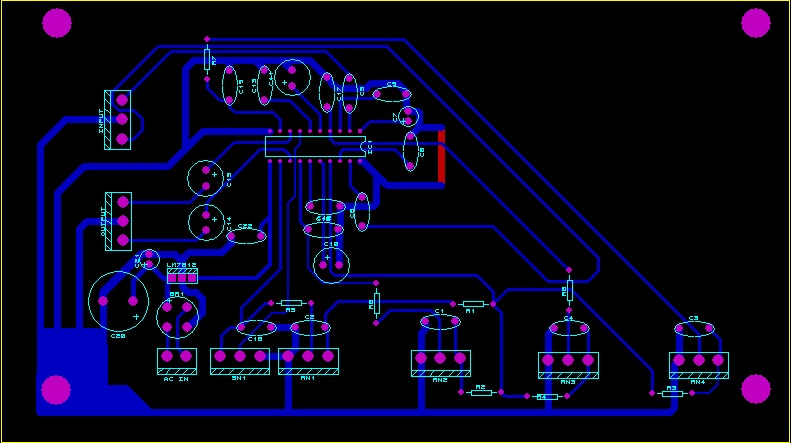Viewport: 791px width, 443px height.
Task: Select the RN2 connector footprint
Action: pos(440,362)
